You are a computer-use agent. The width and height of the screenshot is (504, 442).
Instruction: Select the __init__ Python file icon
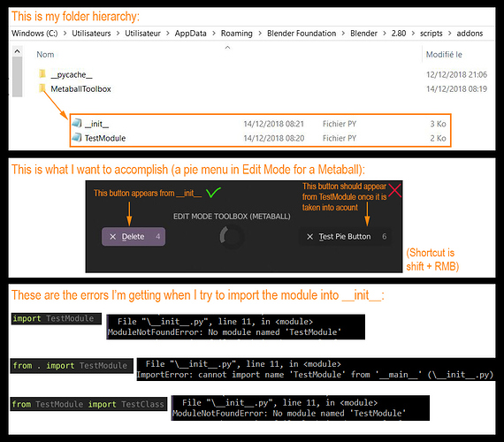[77, 123]
